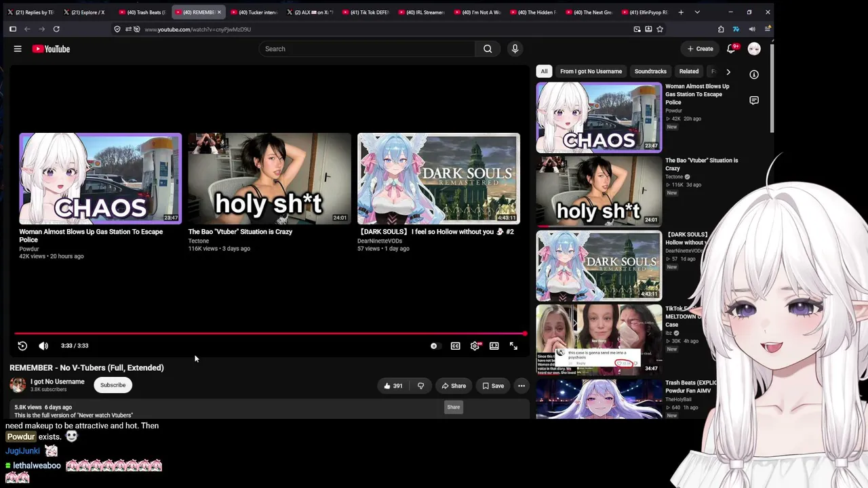The height and width of the screenshot is (488, 868).
Task: Expand the video description box
Action: pyautogui.click(x=270, y=410)
